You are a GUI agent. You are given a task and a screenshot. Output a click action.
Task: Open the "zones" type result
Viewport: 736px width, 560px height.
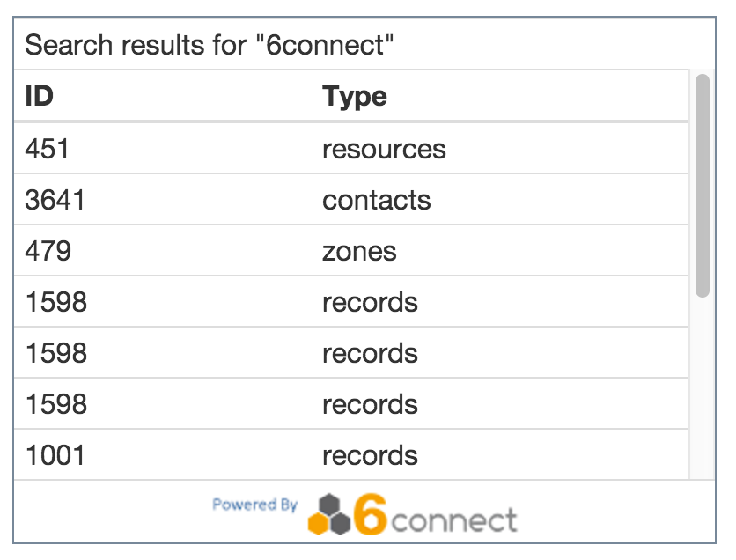[x=359, y=251]
